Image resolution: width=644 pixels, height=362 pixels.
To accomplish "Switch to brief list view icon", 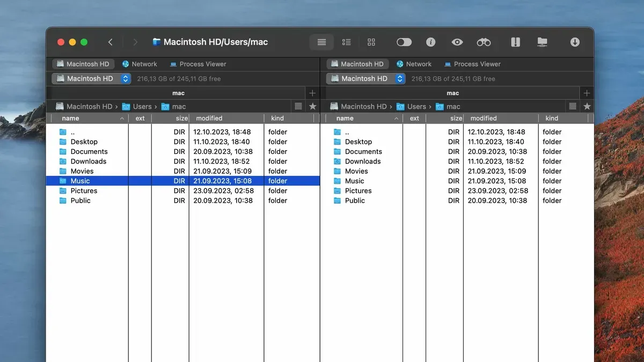I will [347, 42].
